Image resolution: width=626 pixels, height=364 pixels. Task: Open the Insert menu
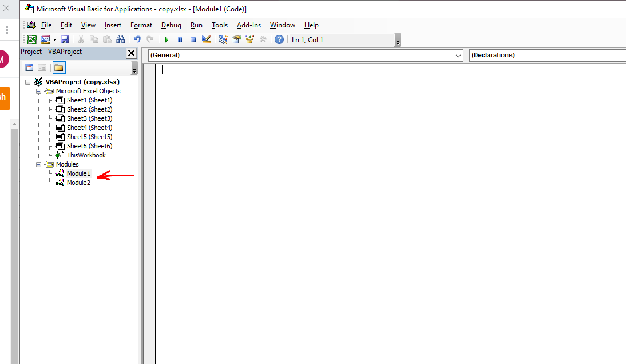click(113, 25)
